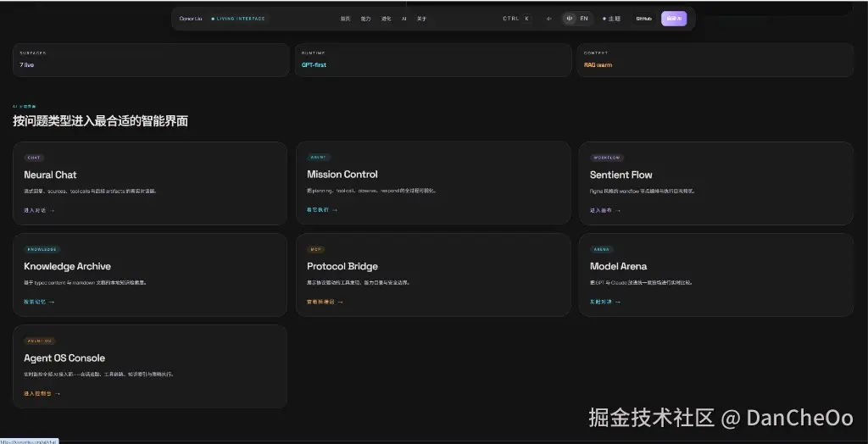This screenshot has height=444, width=868.
Task: Open 能力 navigation item
Action: [x=366, y=19]
